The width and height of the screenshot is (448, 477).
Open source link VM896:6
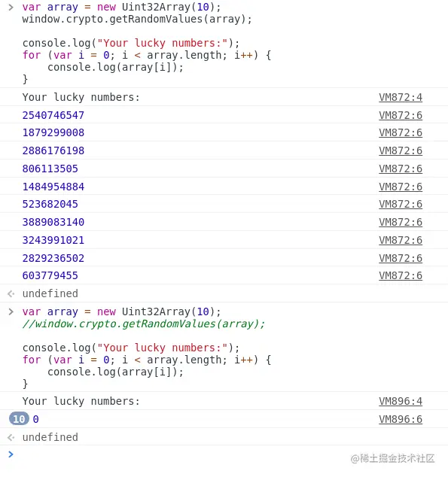pyautogui.click(x=401, y=419)
